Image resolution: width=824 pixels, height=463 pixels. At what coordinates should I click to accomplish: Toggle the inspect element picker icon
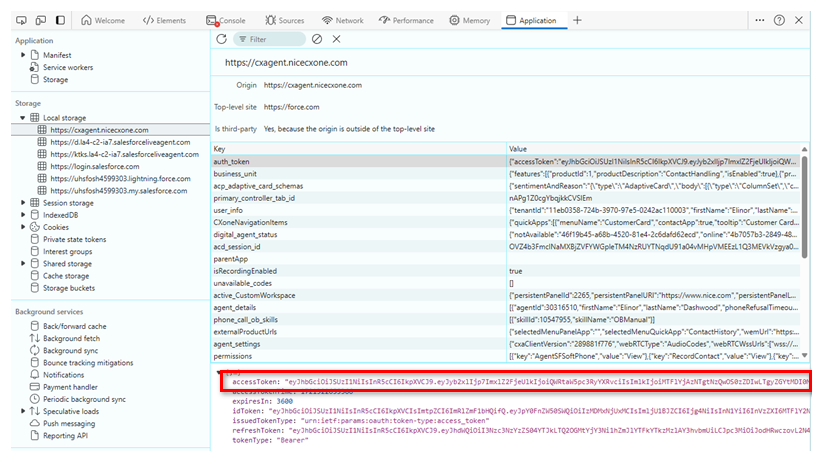(21, 20)
